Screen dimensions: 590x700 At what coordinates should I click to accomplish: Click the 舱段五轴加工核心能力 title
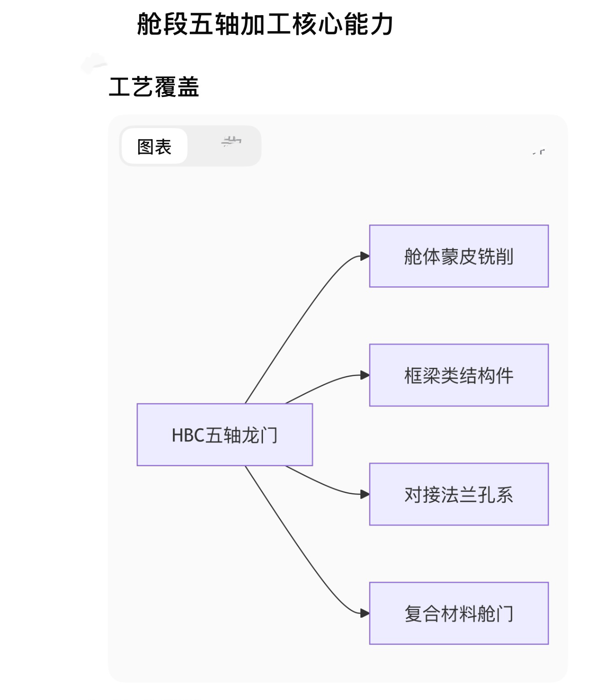pyautogui.click(x=265, y=24)
